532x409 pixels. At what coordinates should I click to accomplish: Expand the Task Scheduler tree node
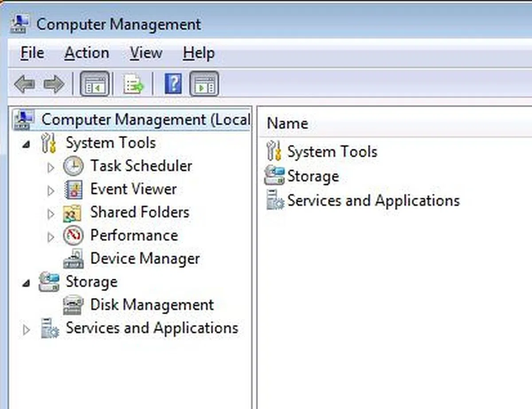tap(51, 167)
